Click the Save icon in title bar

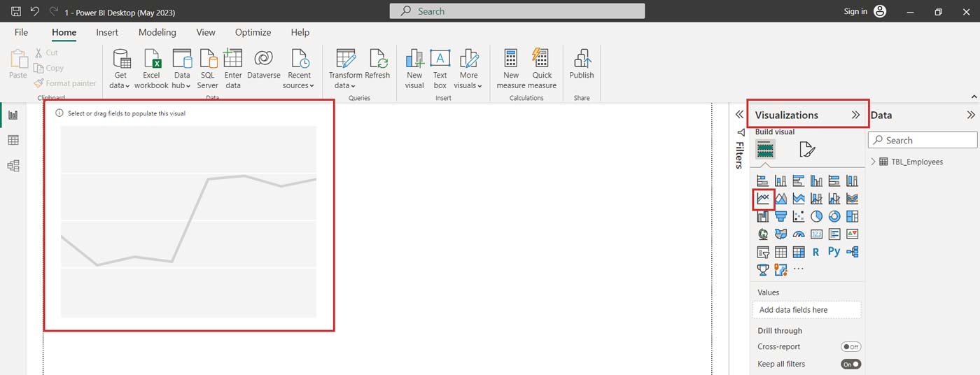[x=15, y=12]
